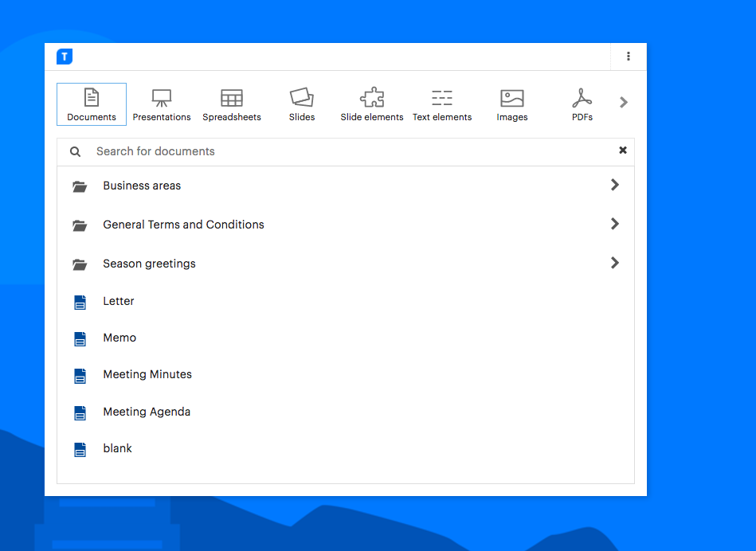756x551 pixels.
Task: Open the Slides category
Action: click(x=302, y=104)
